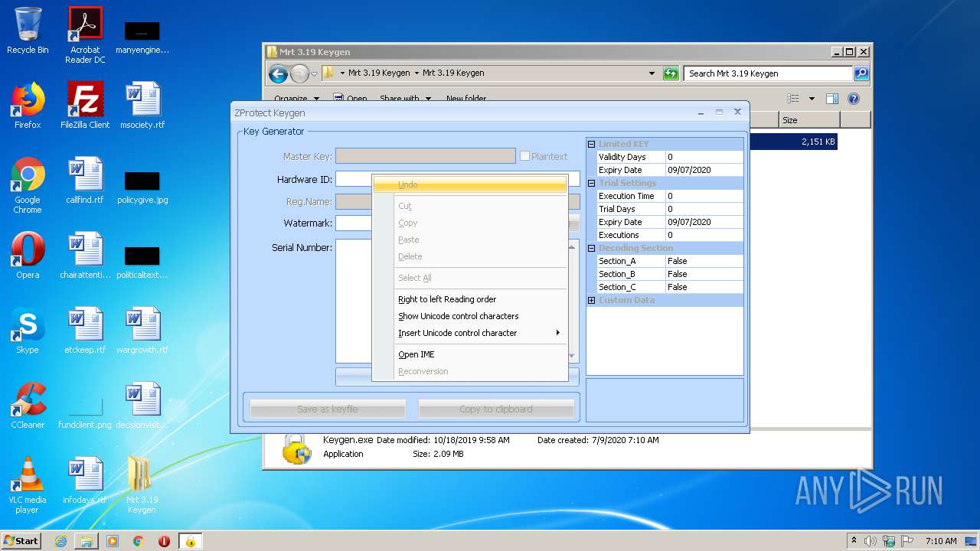Launch Opera browser shortcut
This screenshot has height=551, width=980.
coord(28,256)
